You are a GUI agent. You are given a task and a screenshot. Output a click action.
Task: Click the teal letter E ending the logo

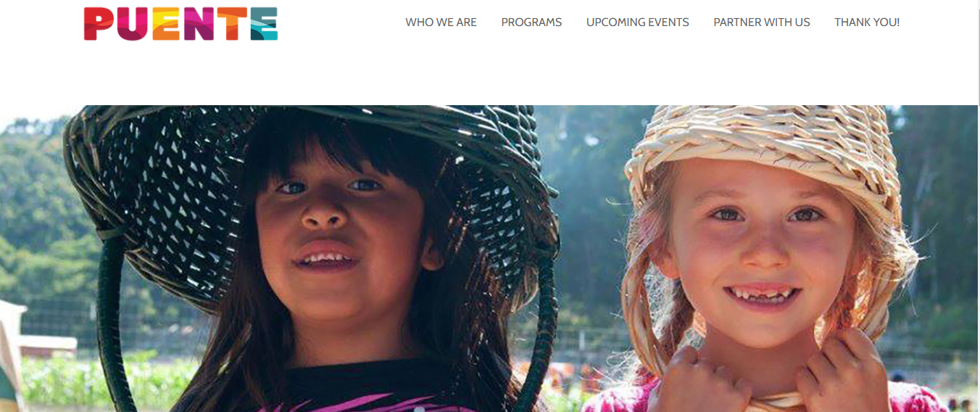point(262,24)
